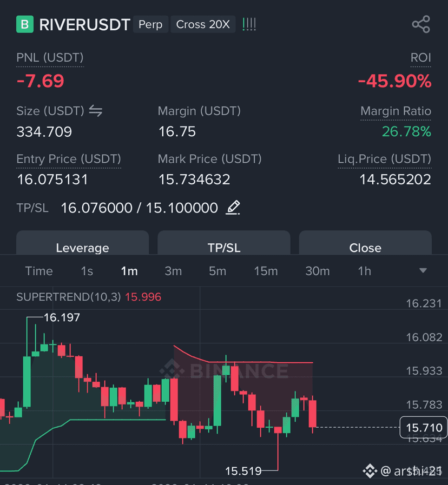Tap Entry Price (USDT) label
The image size is (448, 485).
(68, 159)
